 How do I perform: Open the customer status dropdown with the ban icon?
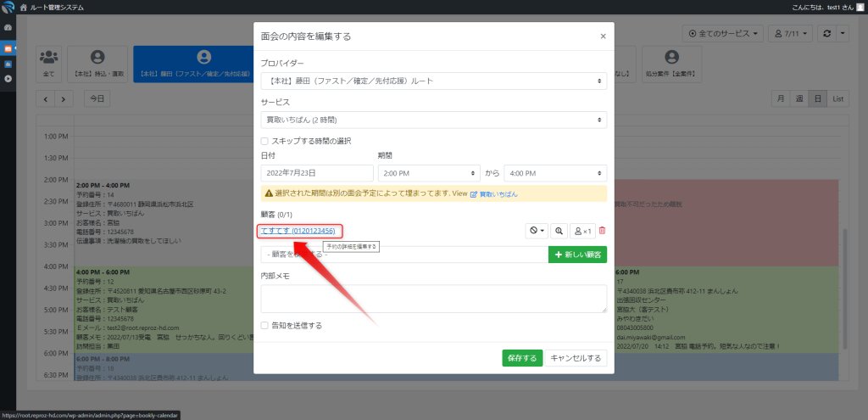[536, 231]
